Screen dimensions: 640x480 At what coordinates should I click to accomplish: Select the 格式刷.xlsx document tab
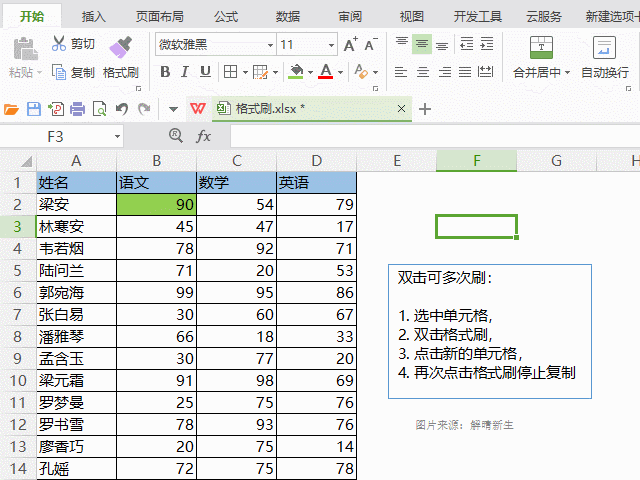311,109
